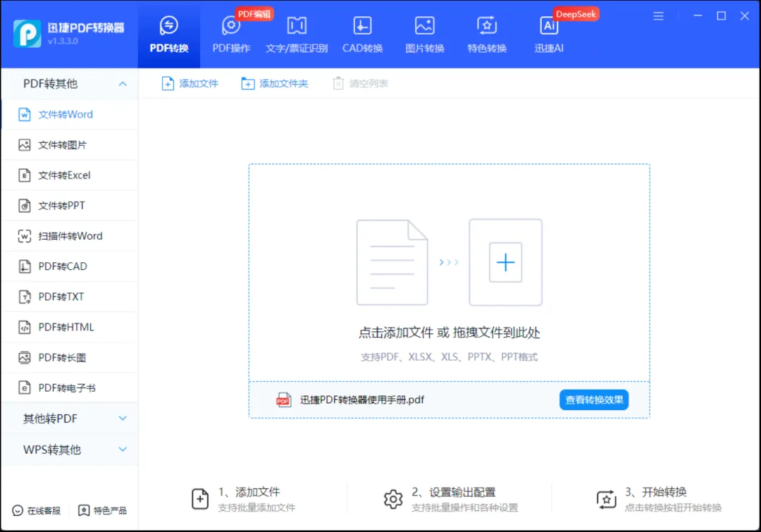Click the CAD转换 icon
Viewport: 761px width, 532px height.
pos(363,25)
